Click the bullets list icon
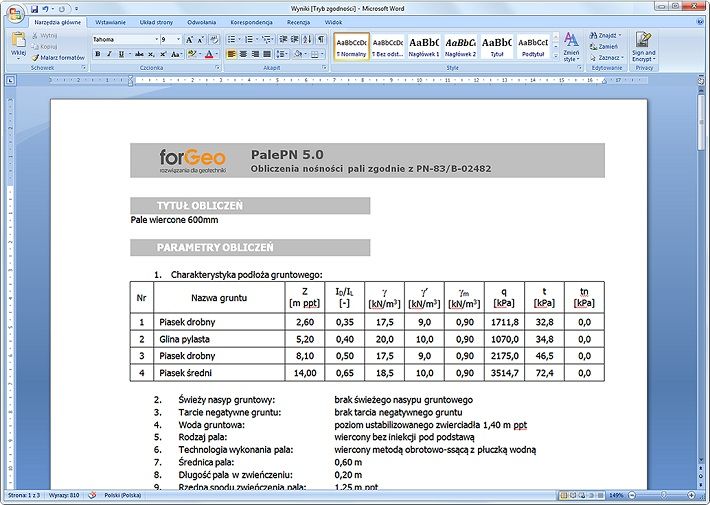This screenshot has width=710, height=505. tap(231, 39)
